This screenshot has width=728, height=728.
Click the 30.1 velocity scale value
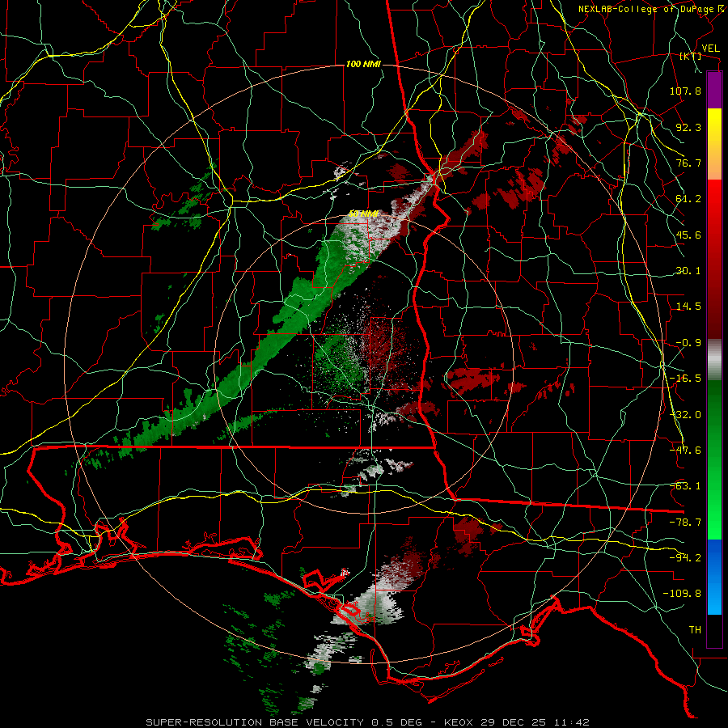(x=688, y=271)
